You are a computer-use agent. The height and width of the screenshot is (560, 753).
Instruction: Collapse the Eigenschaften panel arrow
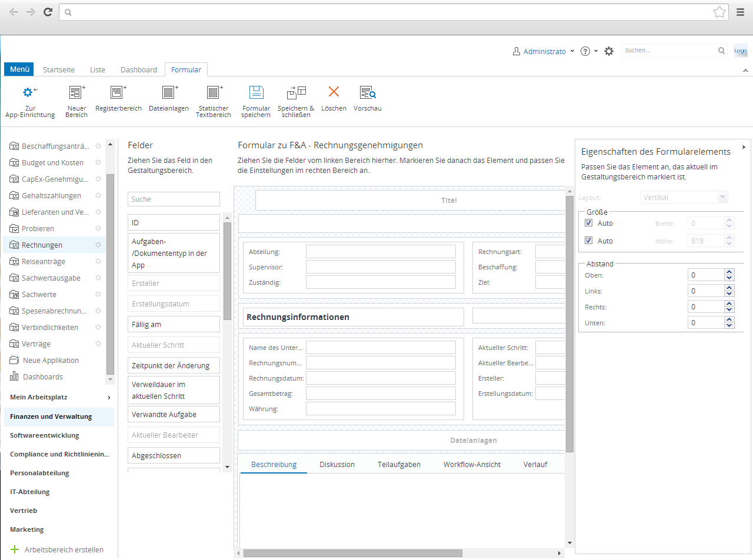click(744, 147)
